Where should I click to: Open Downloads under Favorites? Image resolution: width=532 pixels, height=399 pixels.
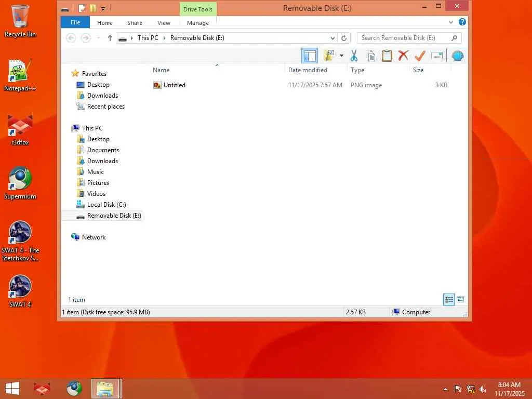tap(102, 96)
